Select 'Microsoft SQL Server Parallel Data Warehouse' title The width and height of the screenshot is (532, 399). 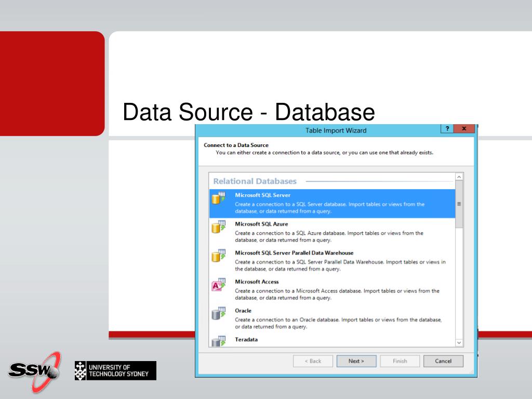coord(294,253)
